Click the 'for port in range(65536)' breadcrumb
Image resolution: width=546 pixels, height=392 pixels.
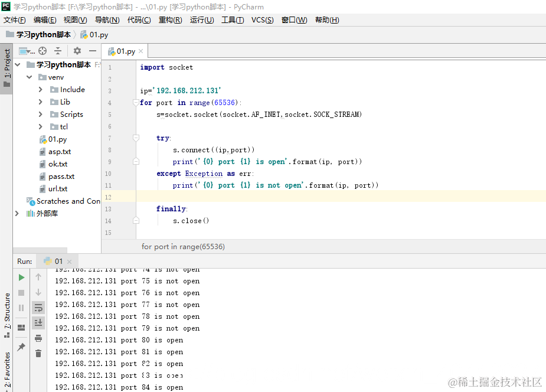[x=183, y=247]
